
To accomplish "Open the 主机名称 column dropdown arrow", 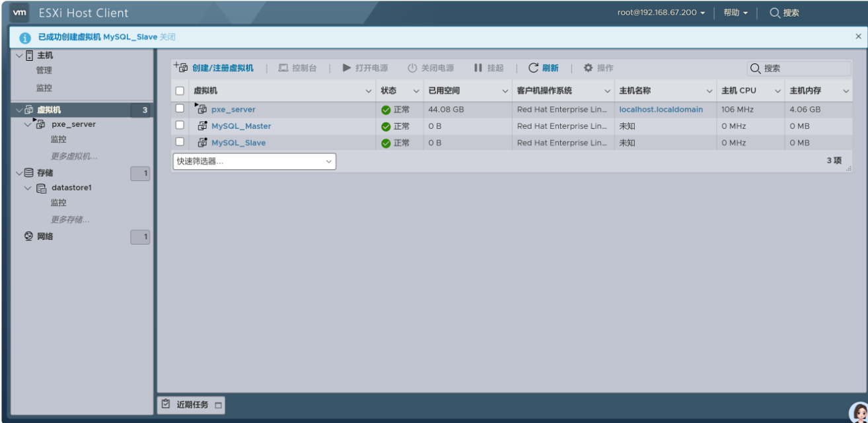I will click(x=709, y=91).
